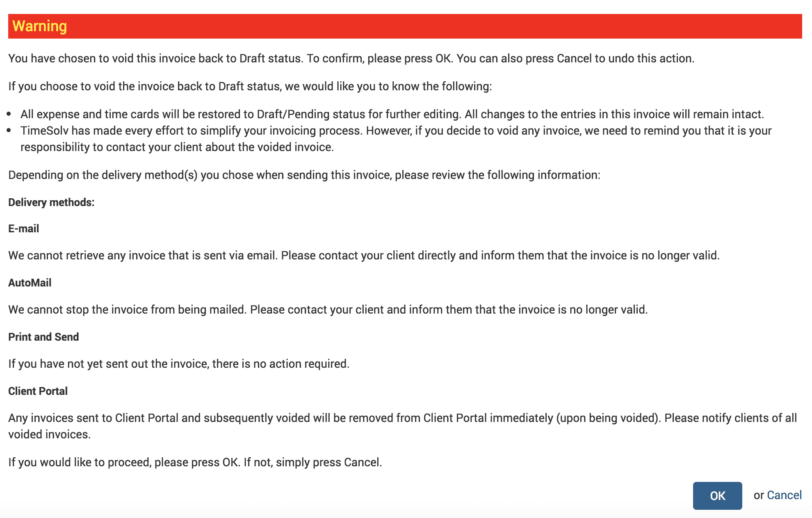The width and height of the screenshot is (812, 518).
Task: Click the word 'or' beside the Cancel link
Action: point(759,495)
